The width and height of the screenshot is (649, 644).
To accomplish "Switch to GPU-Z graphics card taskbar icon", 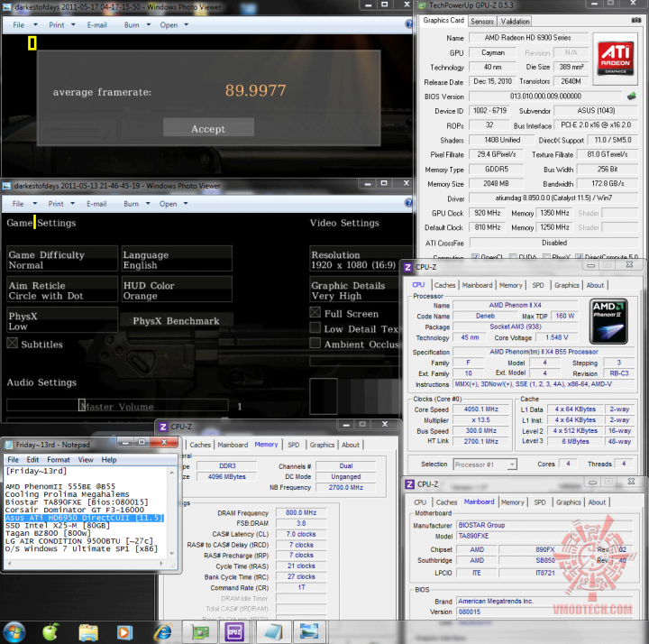I will point(200,632).
